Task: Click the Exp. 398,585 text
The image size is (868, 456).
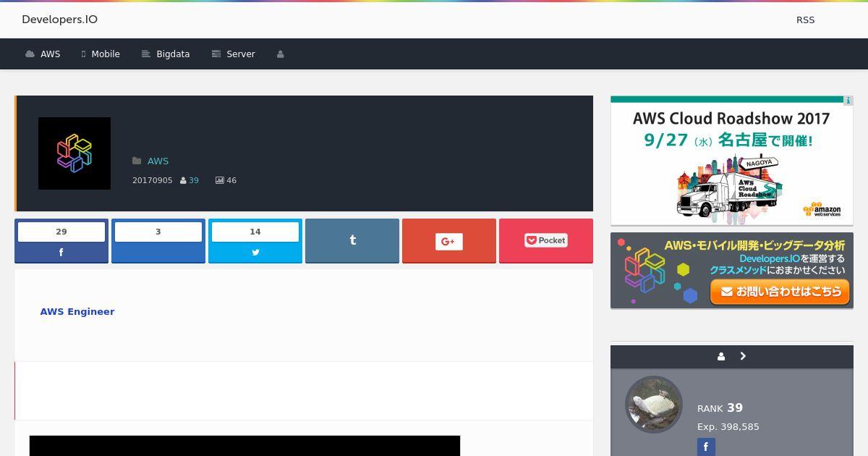Action: coord(728,427)
